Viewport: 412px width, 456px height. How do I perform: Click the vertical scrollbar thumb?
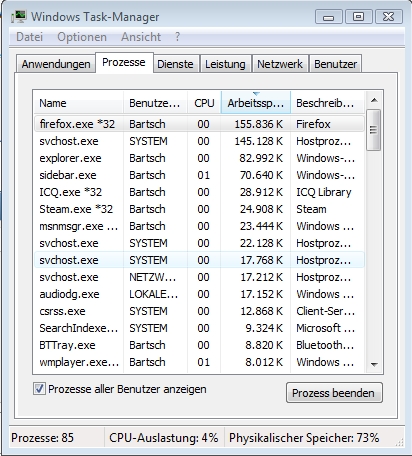[x=374, y=130]
